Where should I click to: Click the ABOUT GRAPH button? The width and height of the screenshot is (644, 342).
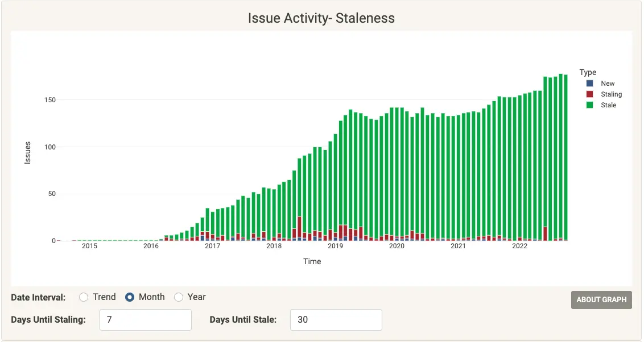click(x=601, y=300)
